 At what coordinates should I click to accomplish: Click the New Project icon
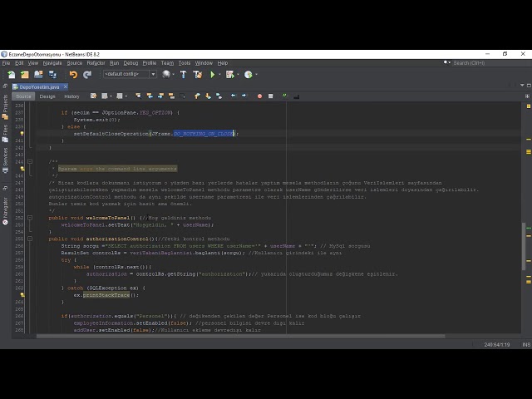[x=24, y=74]
